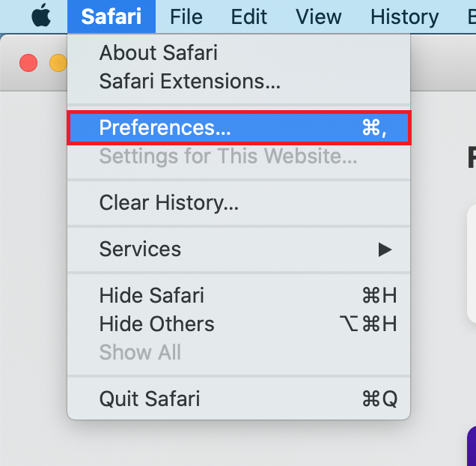The width and height of the screenshot is (476, 466).
Task: Quit Safari from the menu
Action: [x=149, y=399]
